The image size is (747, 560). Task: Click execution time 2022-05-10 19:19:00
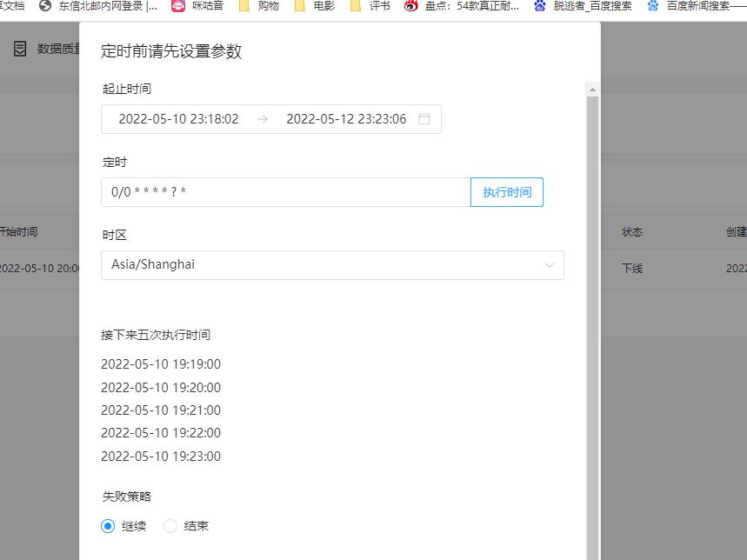(x=161, y=364)
